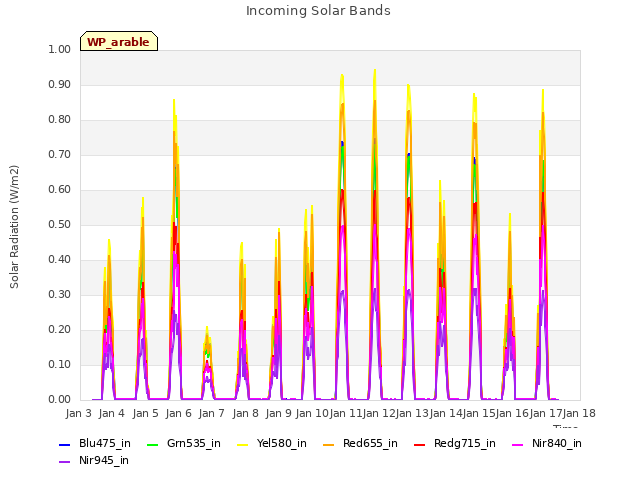Click the Jan 16 x-axis date label
The image size is (640, 480).
[x=512, y=413]
